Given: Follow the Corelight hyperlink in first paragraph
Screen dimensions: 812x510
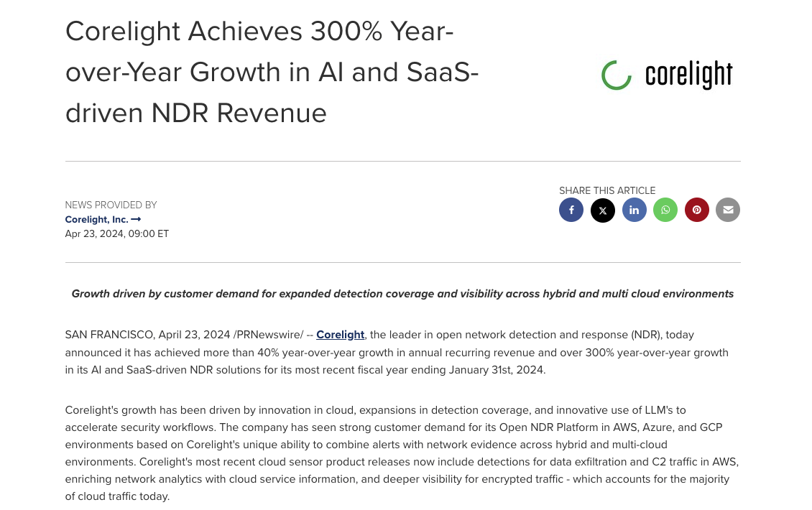Looking at the screenshot, I should pyautogui.click(x=340, y=335).
